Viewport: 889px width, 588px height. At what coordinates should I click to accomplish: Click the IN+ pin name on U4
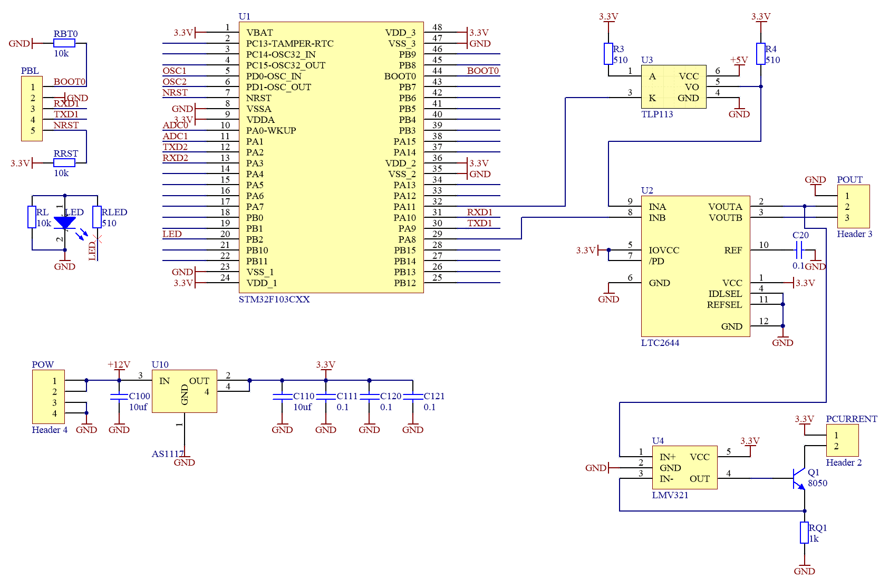[x=668, y=457]
